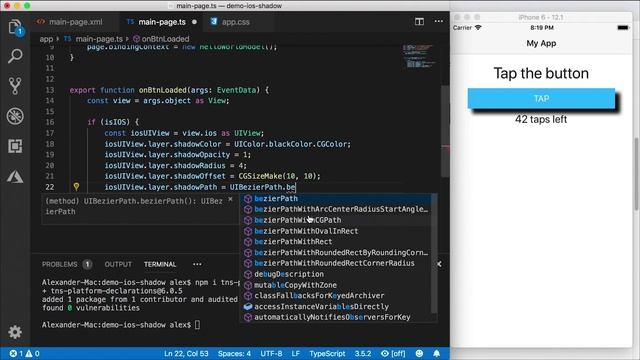
Task: Open the Search view in the activity bar
Action: point(15,56)
